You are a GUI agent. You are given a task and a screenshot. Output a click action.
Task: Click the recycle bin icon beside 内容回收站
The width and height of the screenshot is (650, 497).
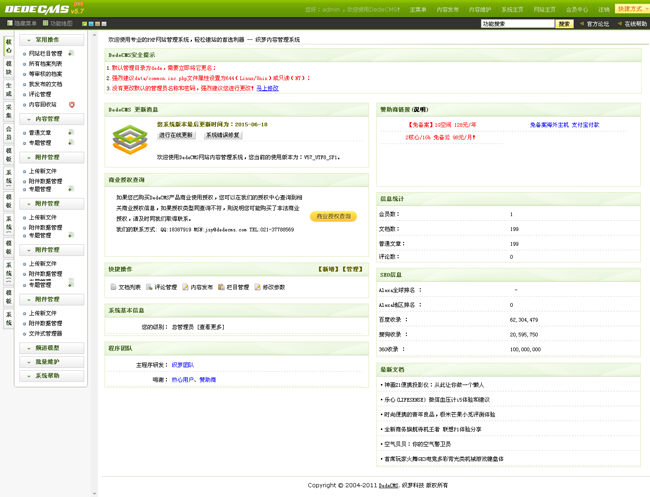click(72, 104)
